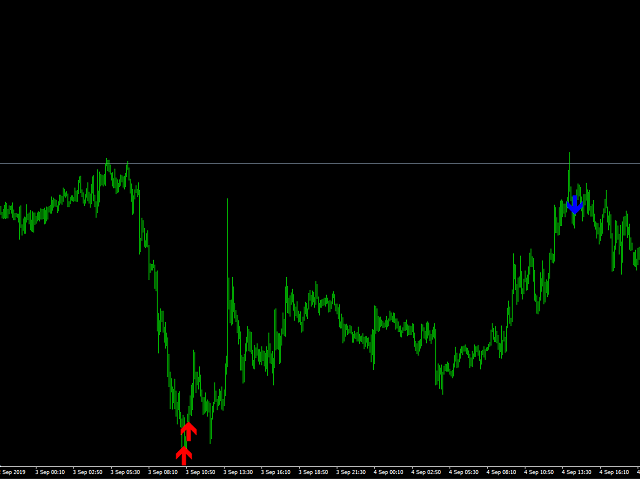The height and width of the screenshot is (480, 640).
Task: Click the '4 Sep 08:10' time label
Action: pos(501,472)
